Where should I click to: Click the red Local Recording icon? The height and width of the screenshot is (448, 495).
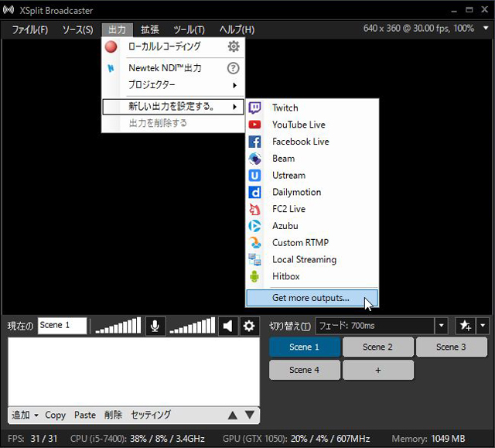111,46
